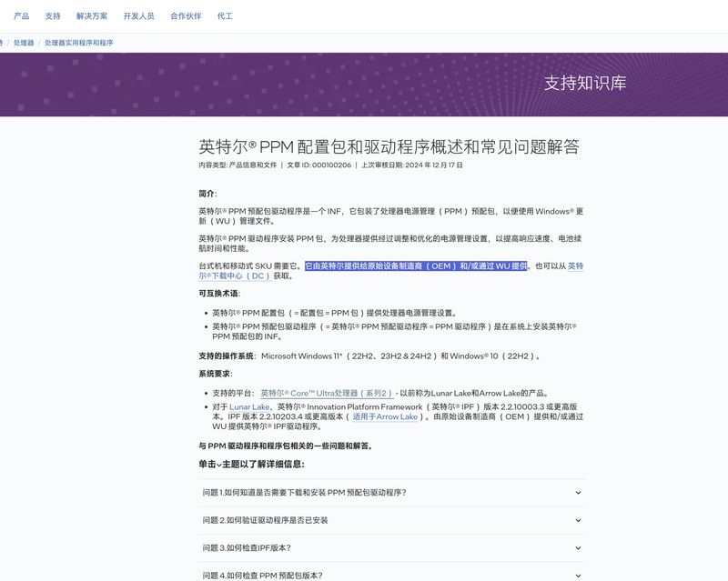
Task: Click the highlighted sentence about OEM and WU
Action: point(415,265)
